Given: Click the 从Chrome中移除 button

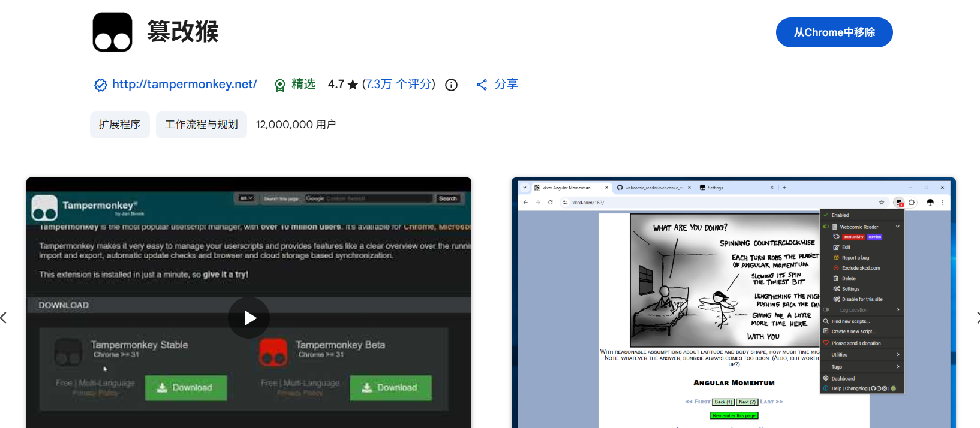Looking at the screenshot, I should (834, 32).
